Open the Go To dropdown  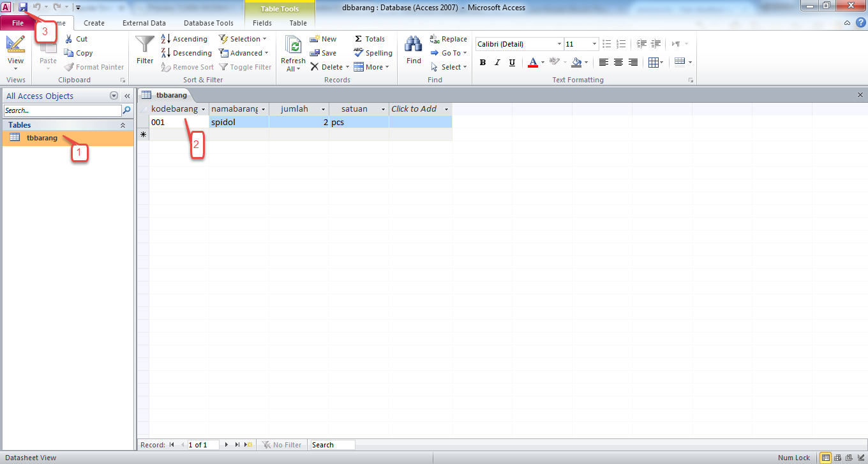pyautogui.click(x=449, y=53)
